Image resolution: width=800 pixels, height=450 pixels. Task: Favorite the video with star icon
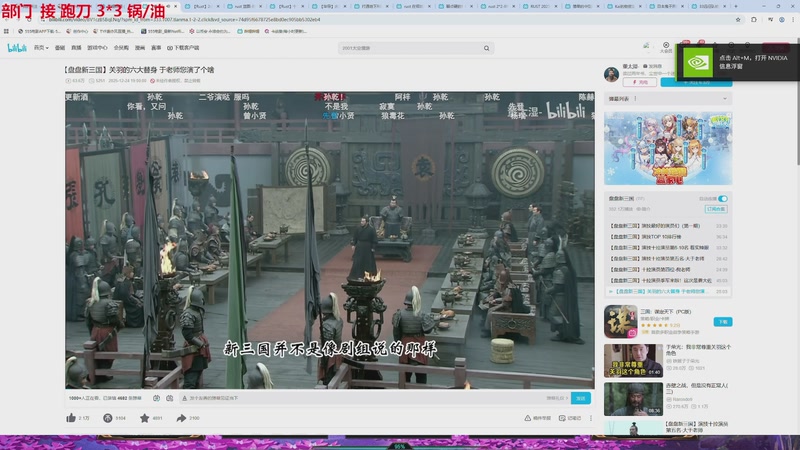[x=144, y=418]
